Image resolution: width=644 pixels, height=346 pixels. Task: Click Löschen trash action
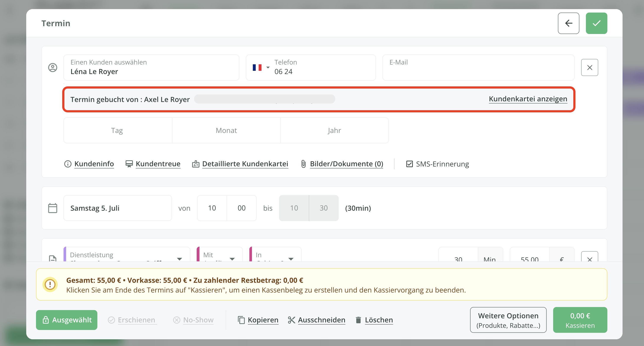[x=379, y=320]
